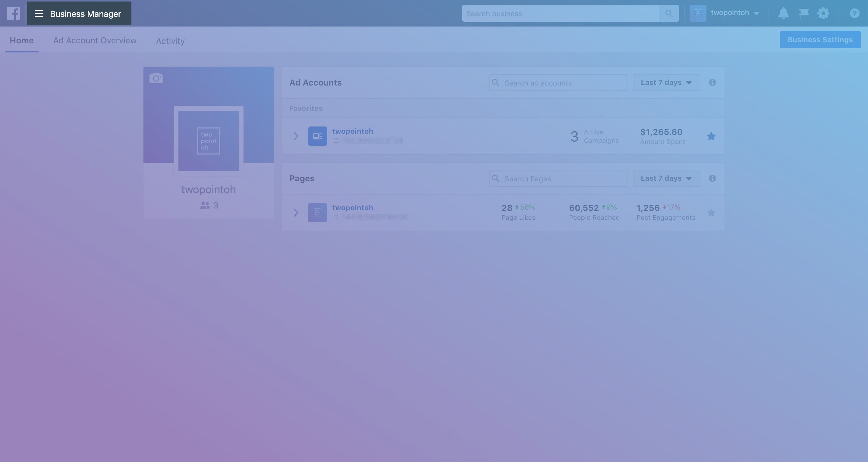Viewport: 868px width, 462px height.
Task: Expand the twopointoh ad account row
Action: (x=296, y=136)
